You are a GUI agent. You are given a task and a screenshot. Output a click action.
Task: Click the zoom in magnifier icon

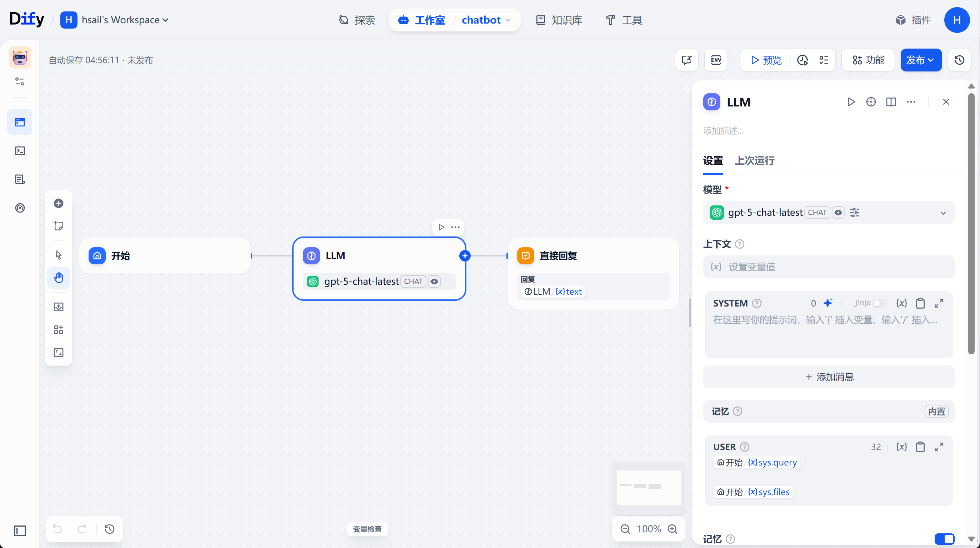click(x=672, y=529)
